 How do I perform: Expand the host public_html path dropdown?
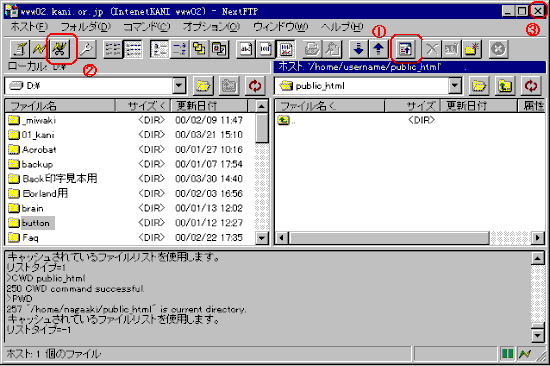coord(455,86)
